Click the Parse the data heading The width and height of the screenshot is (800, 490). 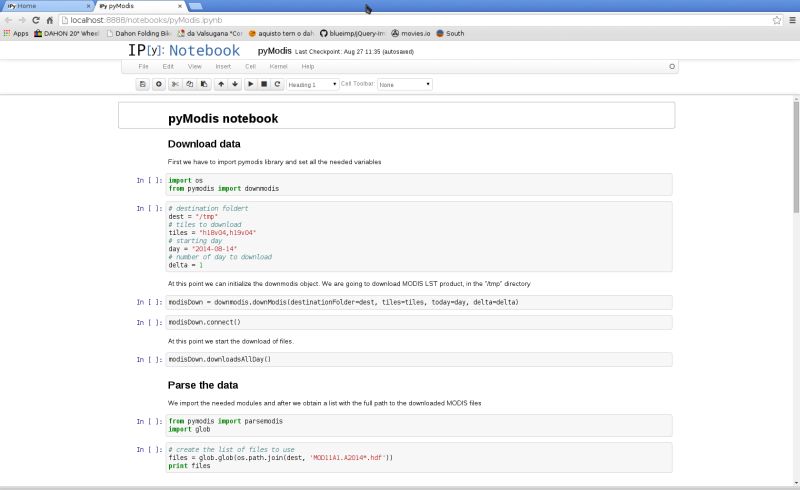tap(203, 385)
